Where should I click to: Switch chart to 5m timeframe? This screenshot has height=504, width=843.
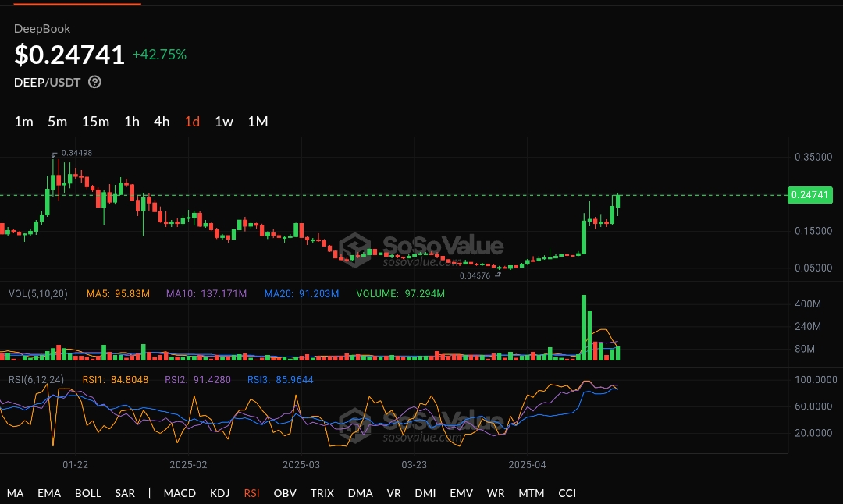(58, 122)
